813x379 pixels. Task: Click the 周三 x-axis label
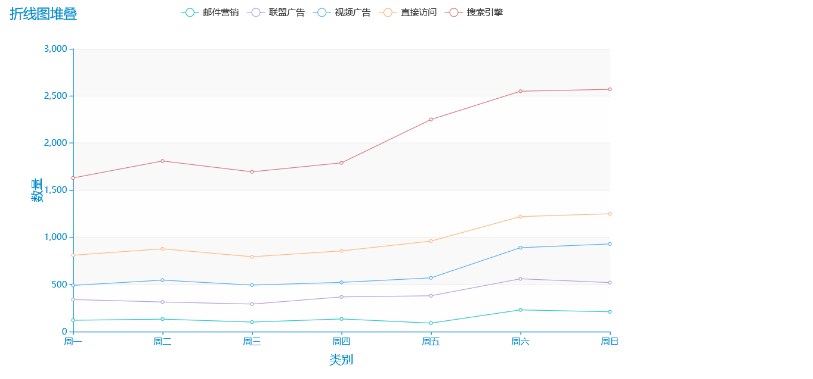(x=252, y=342)
